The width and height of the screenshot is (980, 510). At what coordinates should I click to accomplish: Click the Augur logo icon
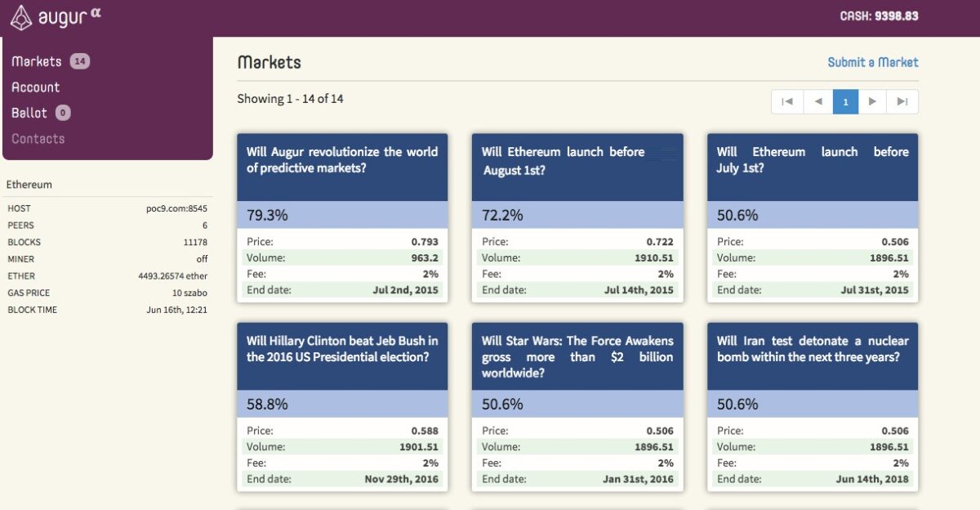tap(20, 16)
